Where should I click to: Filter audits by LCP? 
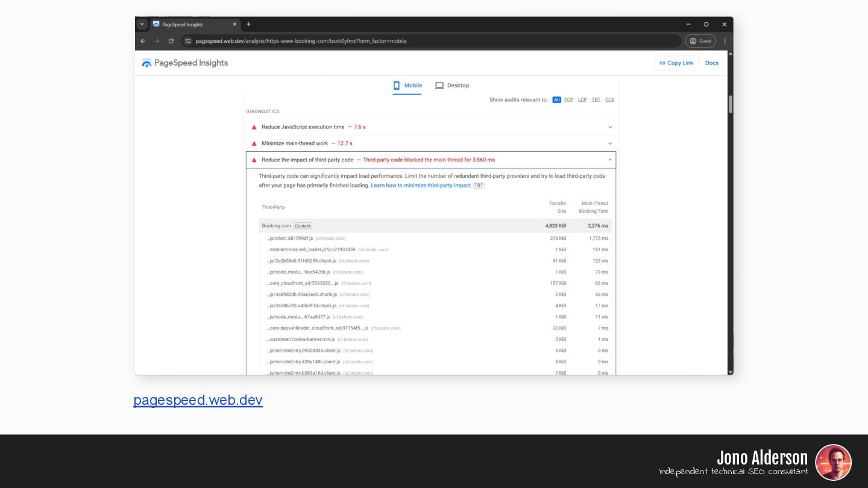coord(582,100)
